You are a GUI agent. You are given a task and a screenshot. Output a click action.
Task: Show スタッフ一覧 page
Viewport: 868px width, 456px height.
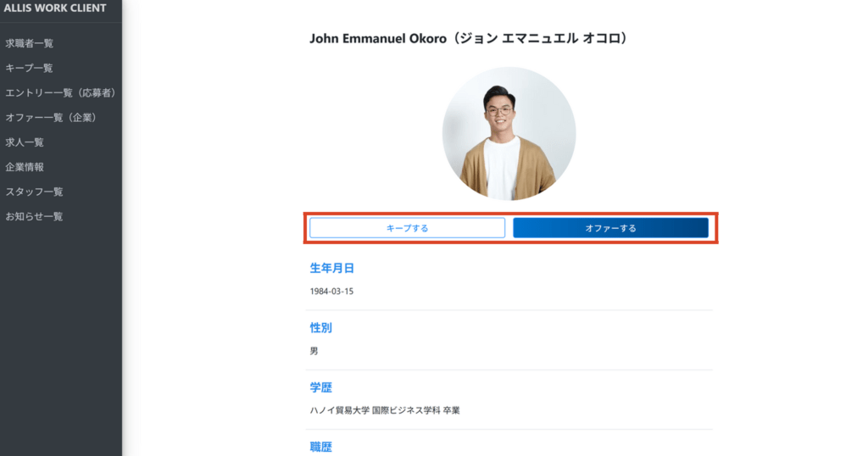tap(34, 192)
